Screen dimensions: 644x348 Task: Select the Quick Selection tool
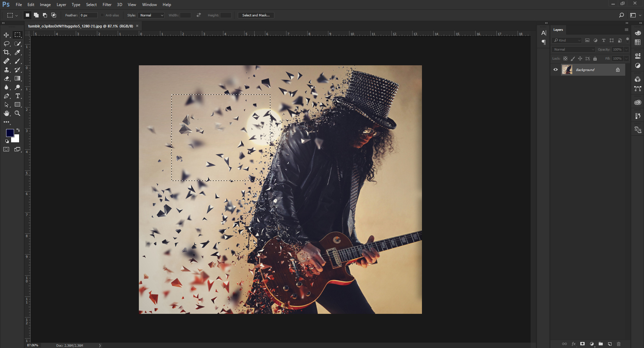click(x=17, y=44)
